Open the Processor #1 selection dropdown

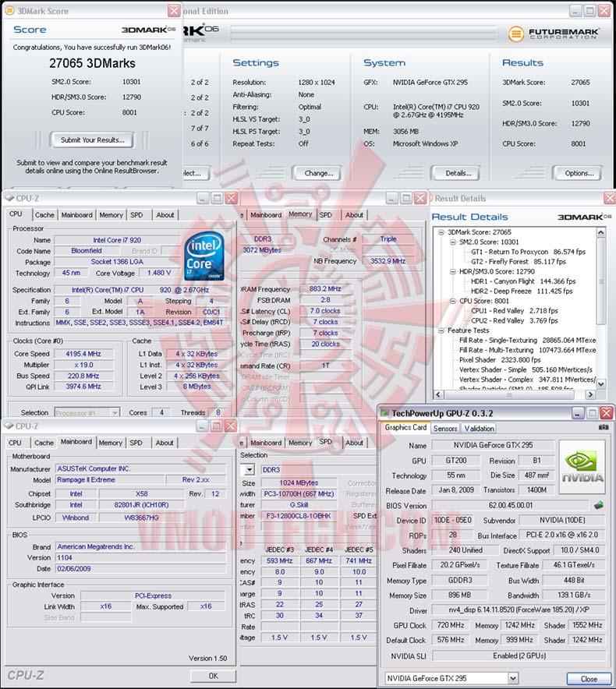pos(115,412)
